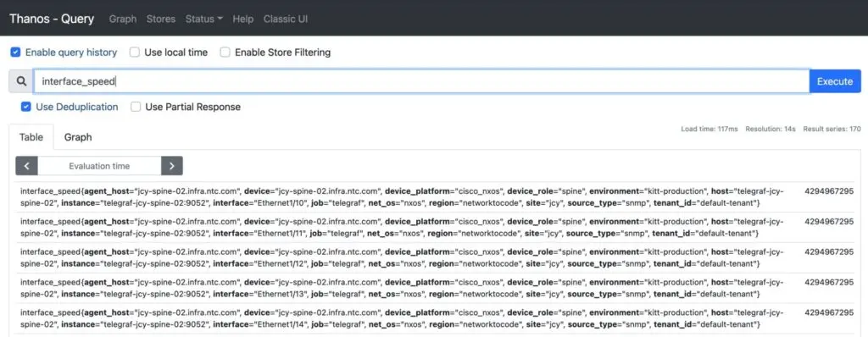Screen dimensions: 868x337
Task: Run the query with Execute
Action: [835, 81]
